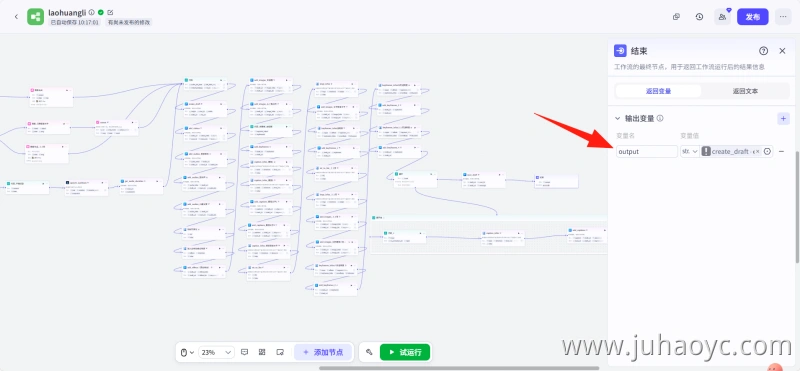Open the collaborators icon next to 发布
Viewport: 800px width, 371px height.
722,17
